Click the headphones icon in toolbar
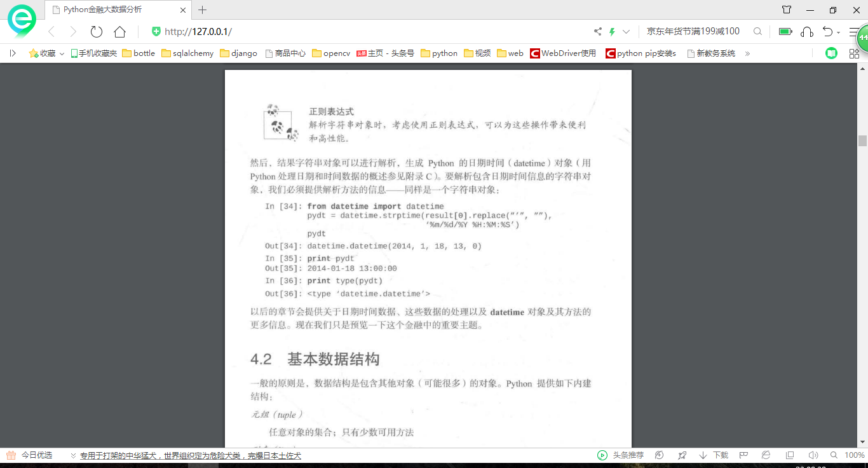Viewport: 868px width, 468px height. coord(807,31)
